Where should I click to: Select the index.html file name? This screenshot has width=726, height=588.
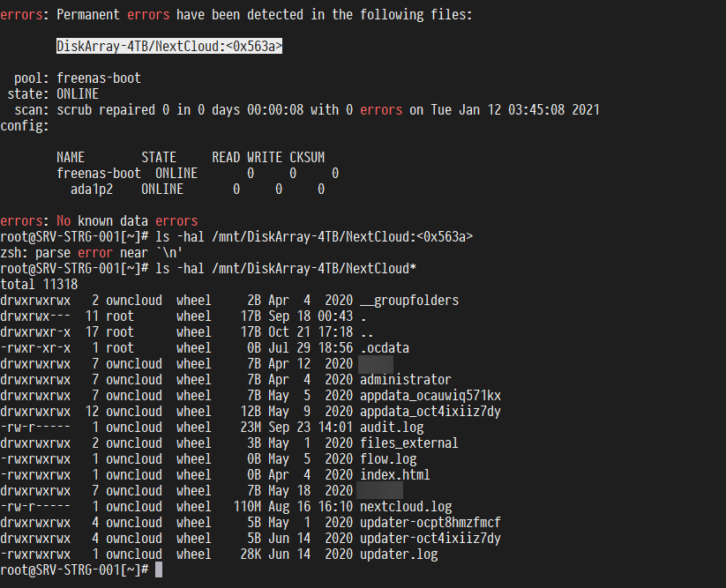tap(395, 474)
